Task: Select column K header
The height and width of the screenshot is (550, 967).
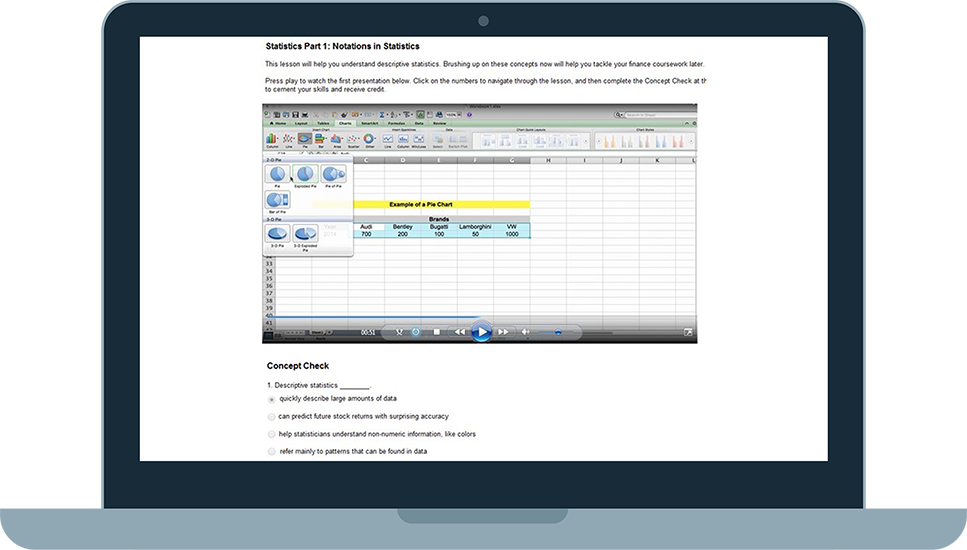Action: 657,160
